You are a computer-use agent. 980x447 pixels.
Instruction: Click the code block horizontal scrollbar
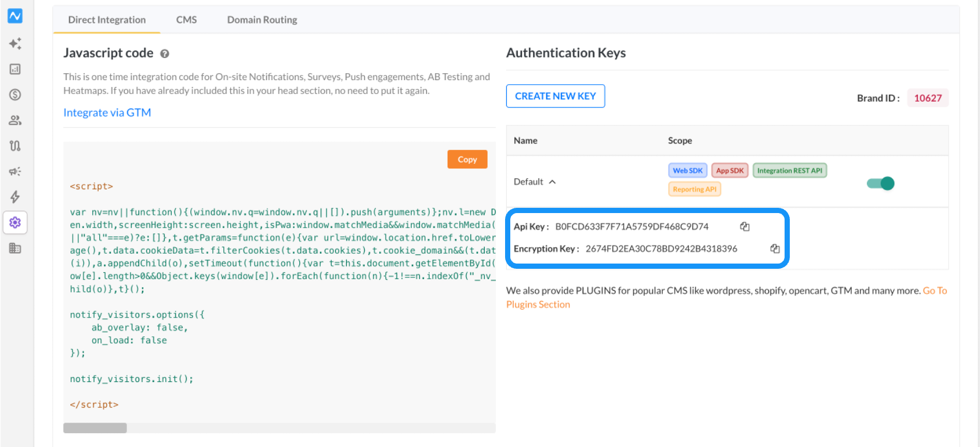pyautogui.click(x=95, y=428)
